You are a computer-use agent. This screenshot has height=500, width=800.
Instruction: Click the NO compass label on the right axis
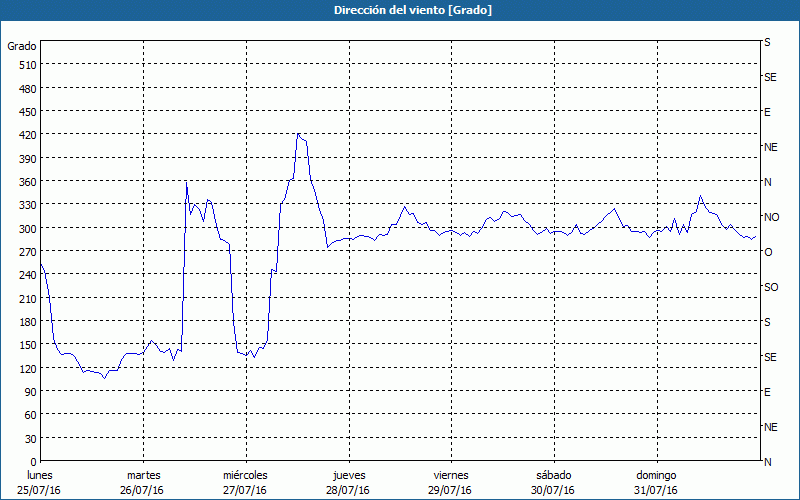coord(771,217)
